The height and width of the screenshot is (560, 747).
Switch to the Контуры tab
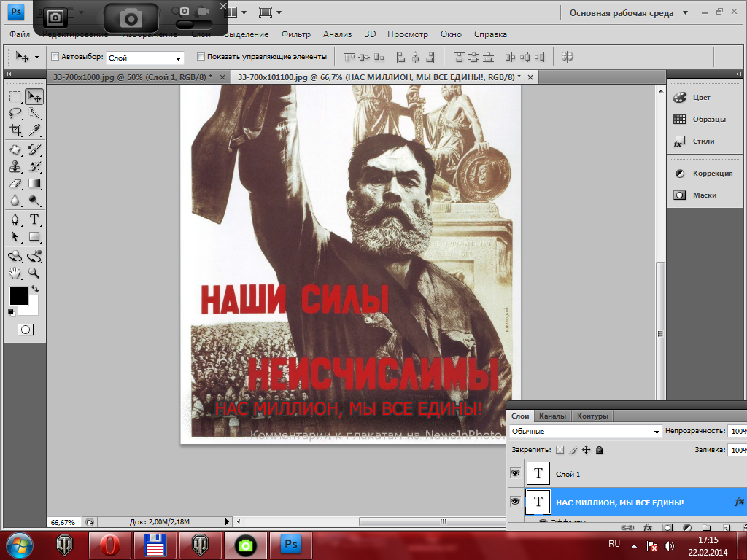point(592,416)
